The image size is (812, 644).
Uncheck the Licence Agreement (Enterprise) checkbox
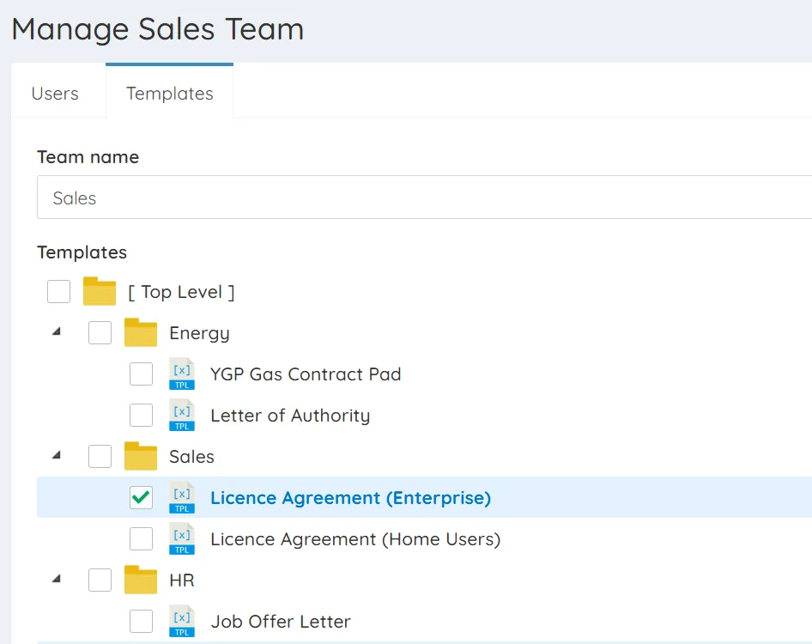coord(141,498)
